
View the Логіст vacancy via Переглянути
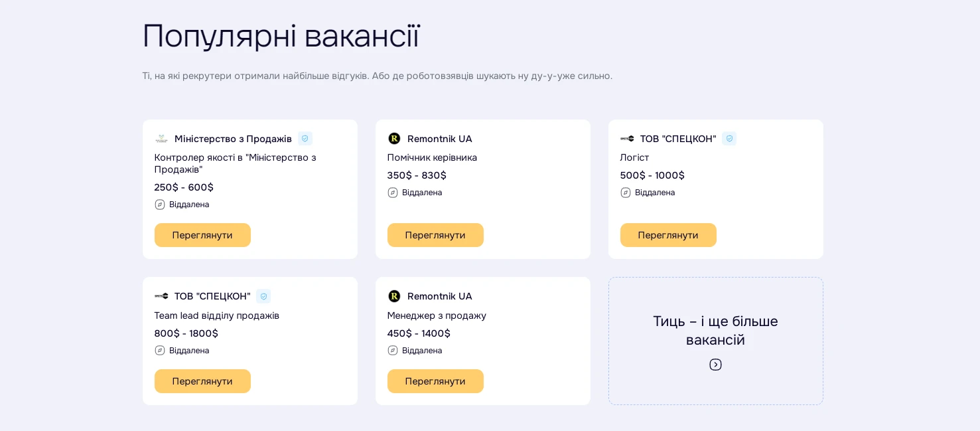tap(667, 235)
